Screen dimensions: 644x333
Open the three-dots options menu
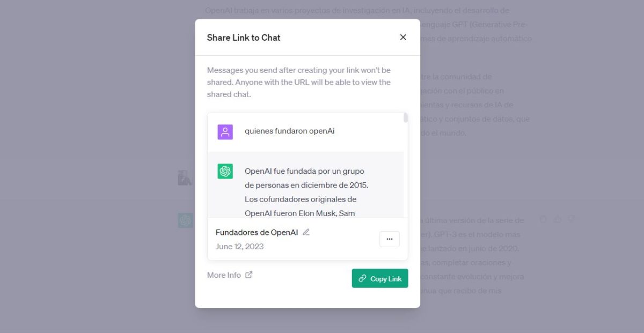coord(390,239)
